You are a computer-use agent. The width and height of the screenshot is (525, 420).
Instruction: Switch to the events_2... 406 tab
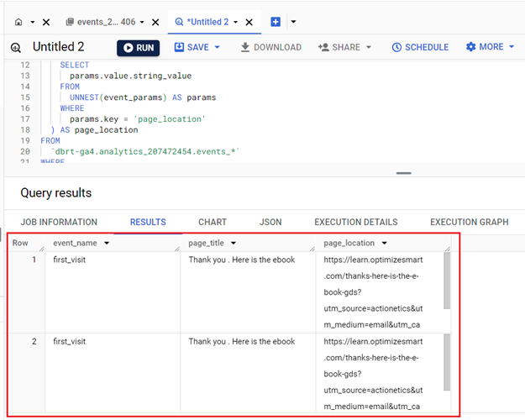pos(106,22)
